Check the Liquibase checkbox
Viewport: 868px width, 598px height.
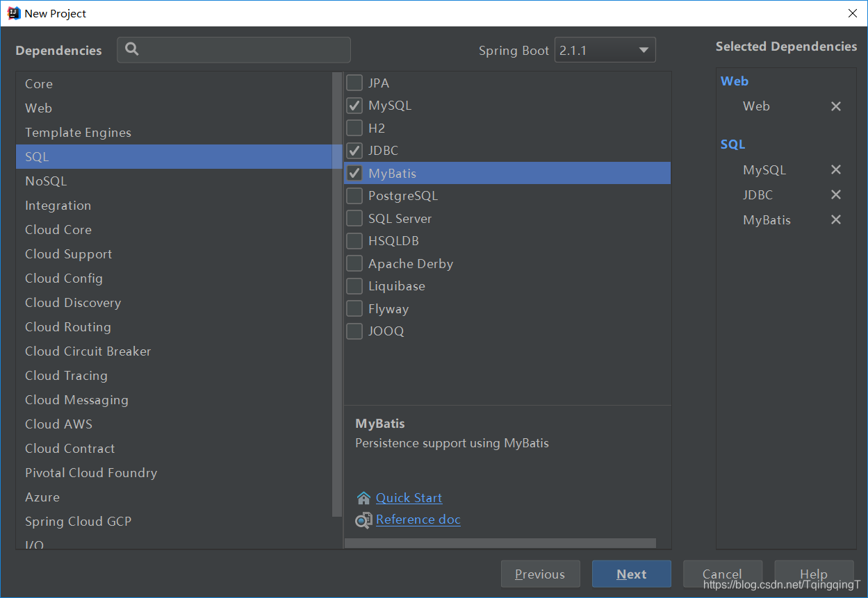pos(354,286)
